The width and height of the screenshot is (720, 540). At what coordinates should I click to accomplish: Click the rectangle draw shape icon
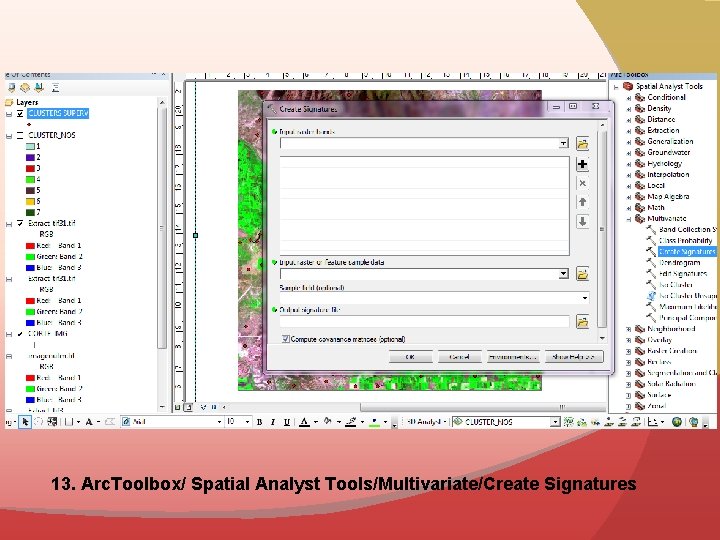click(69, 422)
